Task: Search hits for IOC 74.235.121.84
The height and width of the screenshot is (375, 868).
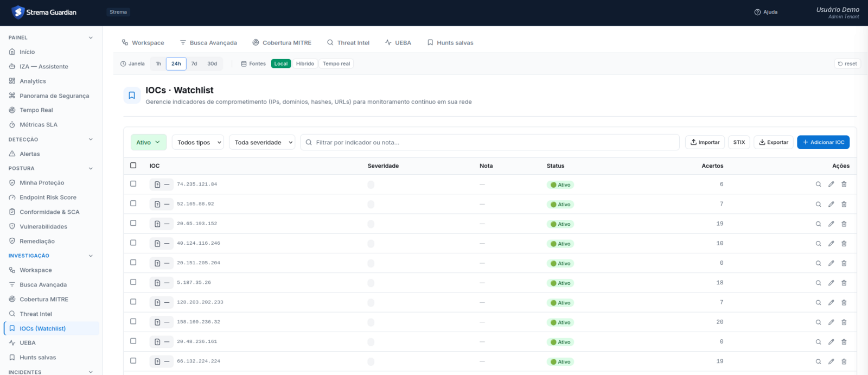Action: pyautogui.click(x=818, y=185)
